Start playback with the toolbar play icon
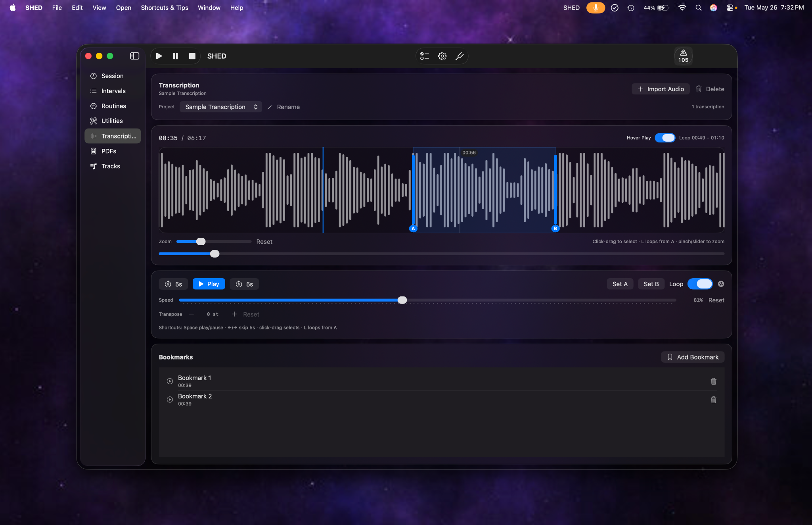 159,56
